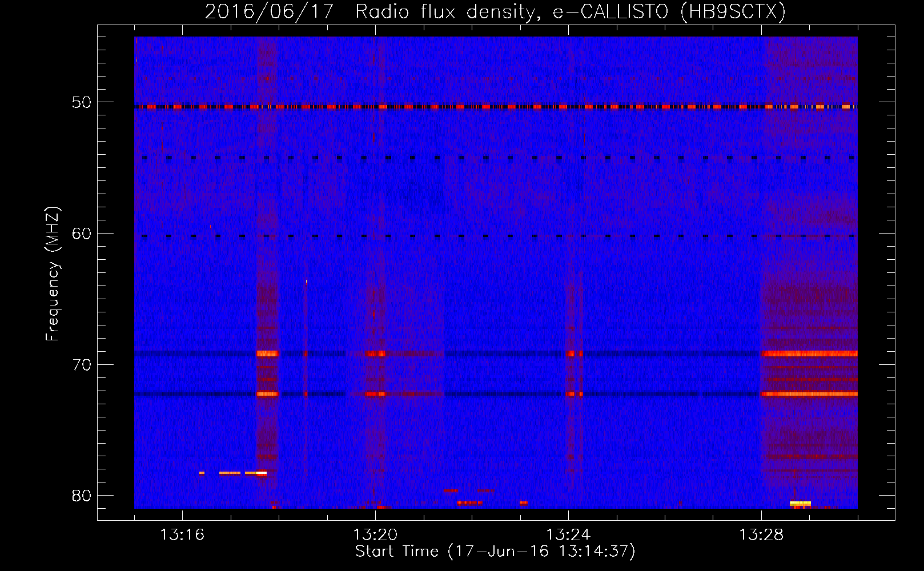Click the '60' frequency tick label
924x571 pixels.
click(x=82, y=234)
